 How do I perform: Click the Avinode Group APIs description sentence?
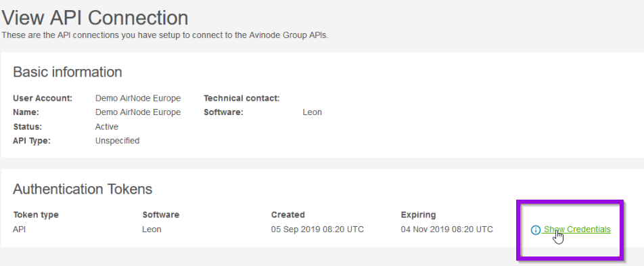point(165,35)
